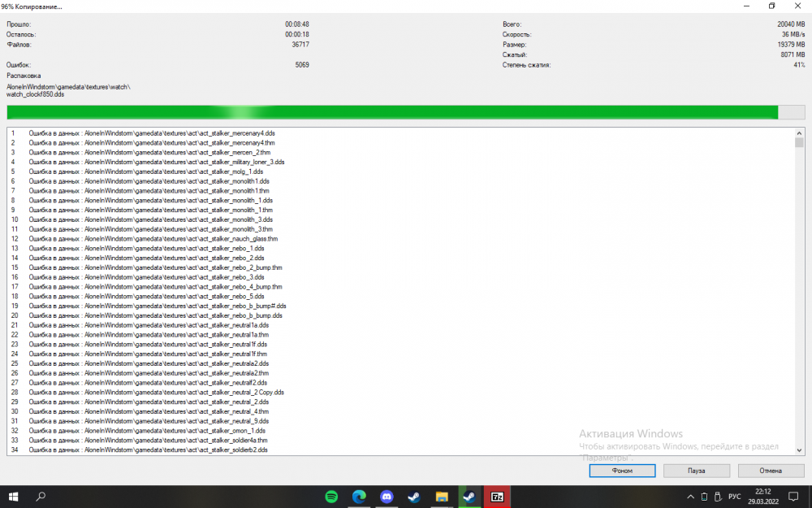Viewport: 812px width, 508px height.
Task: Open the USB safely-remove tray icon
Action: pyautogui.click(x=718, y=497)
